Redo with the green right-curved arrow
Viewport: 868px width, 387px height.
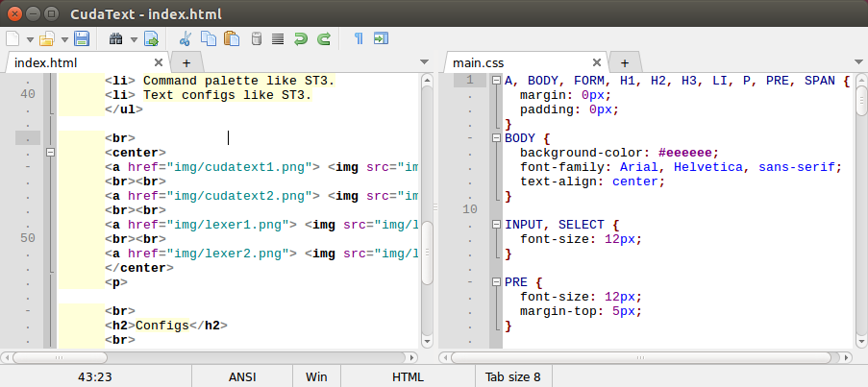[x=323, y=38]
